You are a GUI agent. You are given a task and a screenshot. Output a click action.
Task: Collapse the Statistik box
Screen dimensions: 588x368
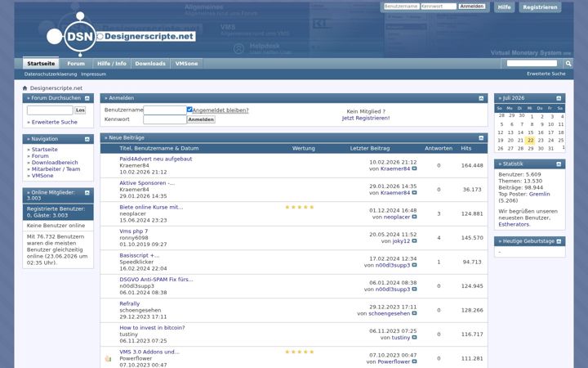tap(559, 164)
